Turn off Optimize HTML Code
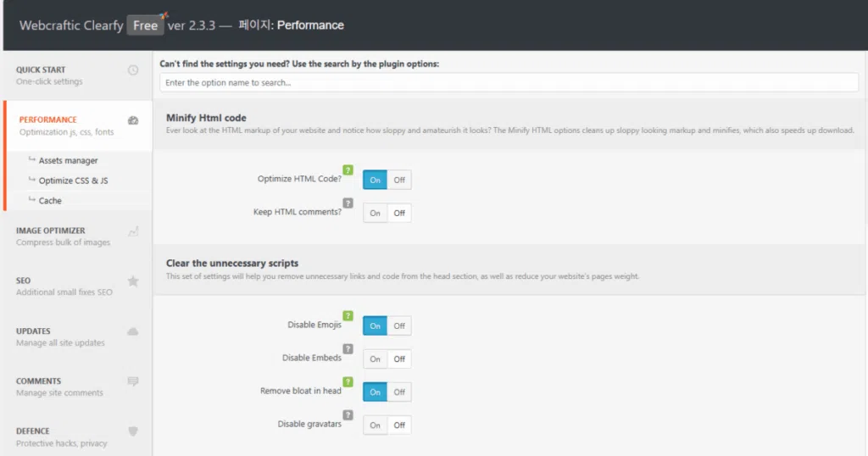This screenshot has height=456, width=868. click(x=399, y=180)
